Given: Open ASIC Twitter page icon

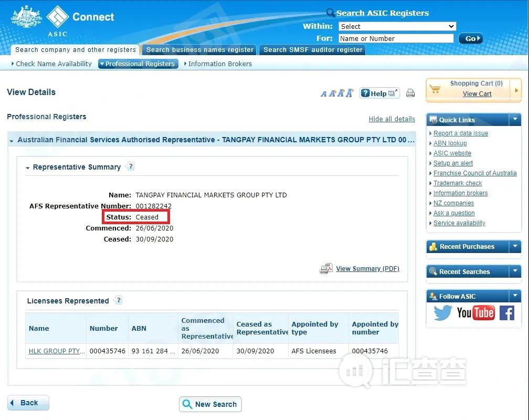Looking at the screenshot, I should [442, 312].
